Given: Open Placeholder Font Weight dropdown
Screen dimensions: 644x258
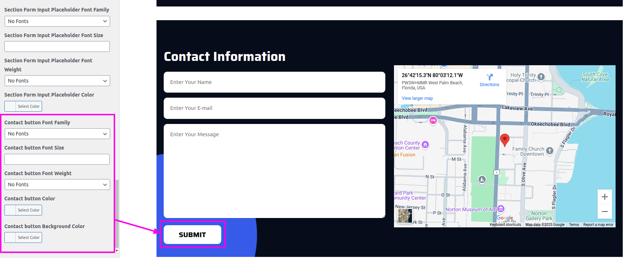Looking at the screenshot, I should click(x=57, y=81).
